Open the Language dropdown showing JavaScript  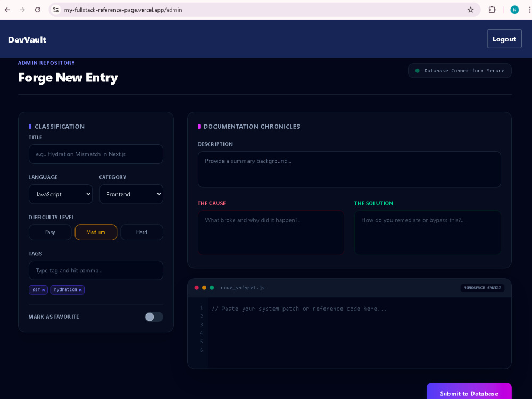[x=61, y=194]
